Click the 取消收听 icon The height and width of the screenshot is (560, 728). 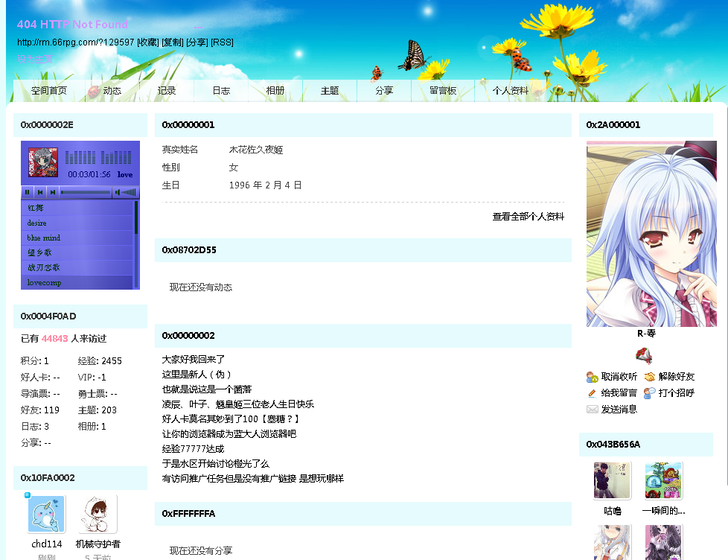(592, 377)
